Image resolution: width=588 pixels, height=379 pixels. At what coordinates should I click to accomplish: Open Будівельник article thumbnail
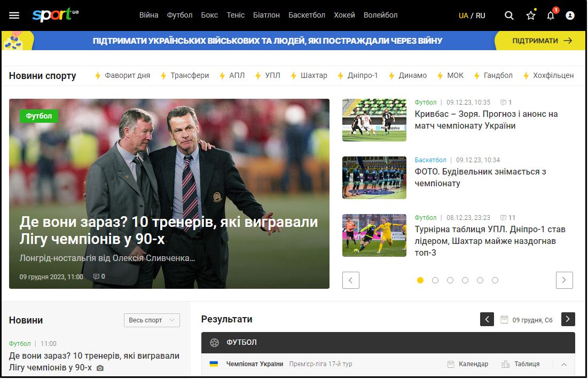pos(374,177)
